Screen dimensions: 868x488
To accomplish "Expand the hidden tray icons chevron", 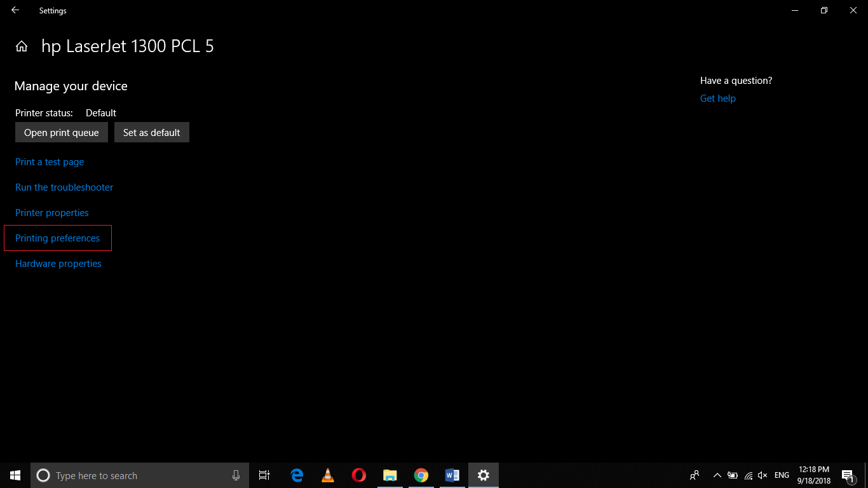I will [x=717, y=475].
